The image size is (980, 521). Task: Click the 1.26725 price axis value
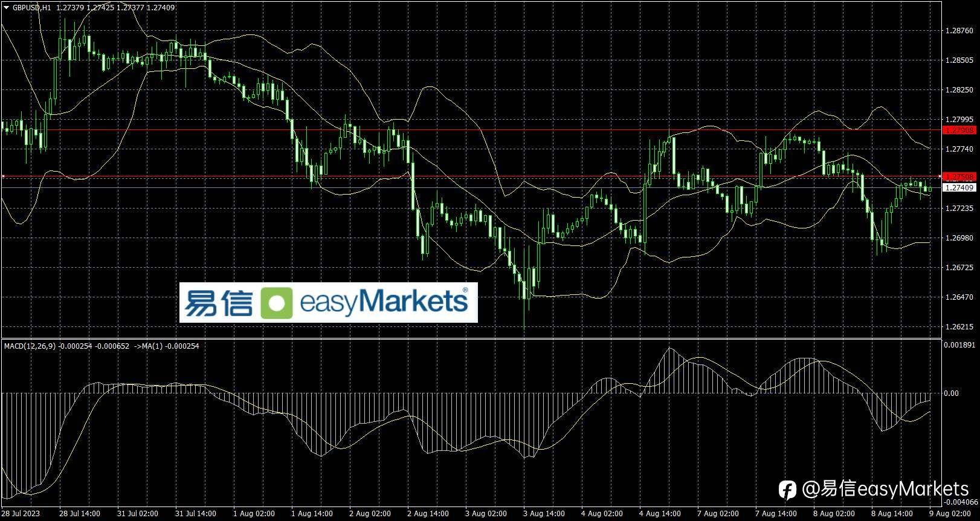pyautogui.click(x=960, y=267)
